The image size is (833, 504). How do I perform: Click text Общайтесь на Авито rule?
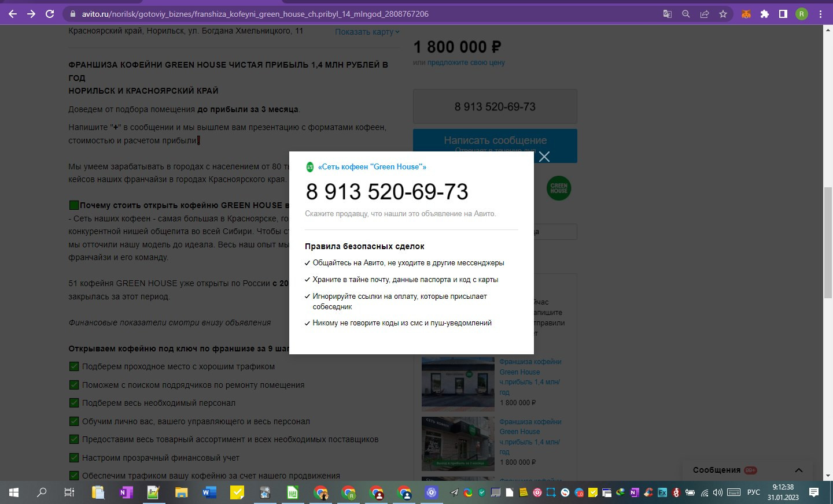coord(408,262)
